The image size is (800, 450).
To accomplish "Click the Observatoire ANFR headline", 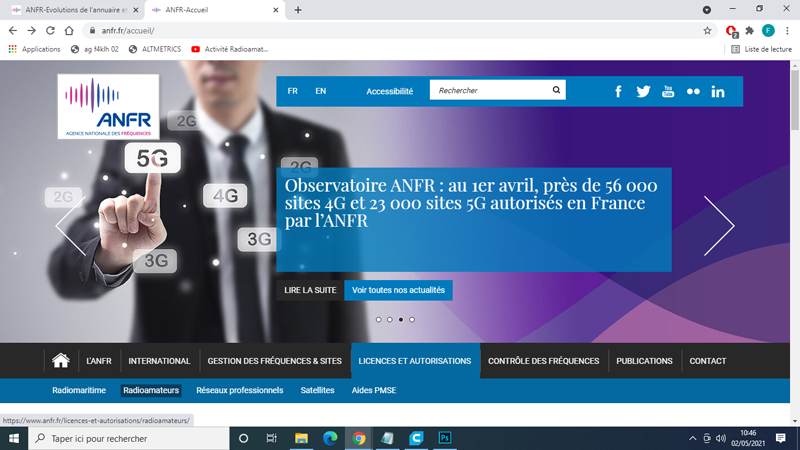I will point(471,203).
